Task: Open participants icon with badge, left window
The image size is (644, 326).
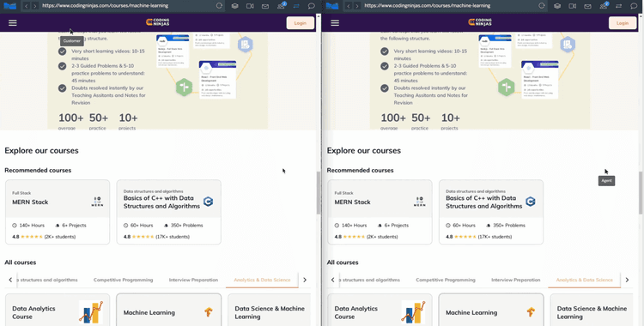Action: coord(282,5)
